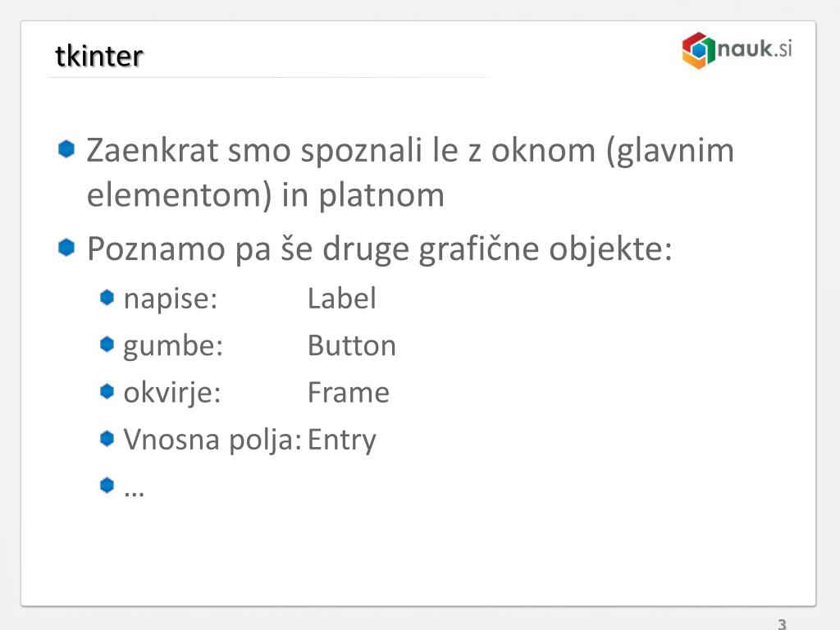Click the word Frame
Image resolution: width=840 pixels, height=630 pixels.
pyautogui.click(x=348, y=393)
